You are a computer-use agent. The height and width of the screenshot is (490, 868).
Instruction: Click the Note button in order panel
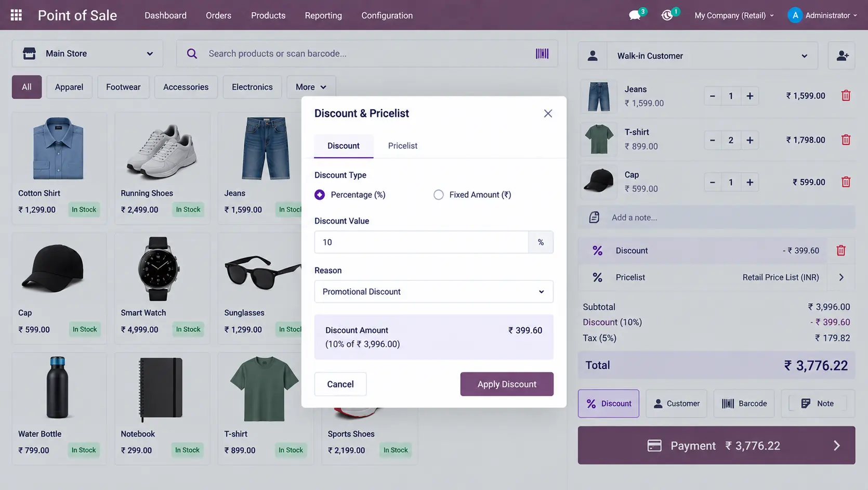(818, 404)
